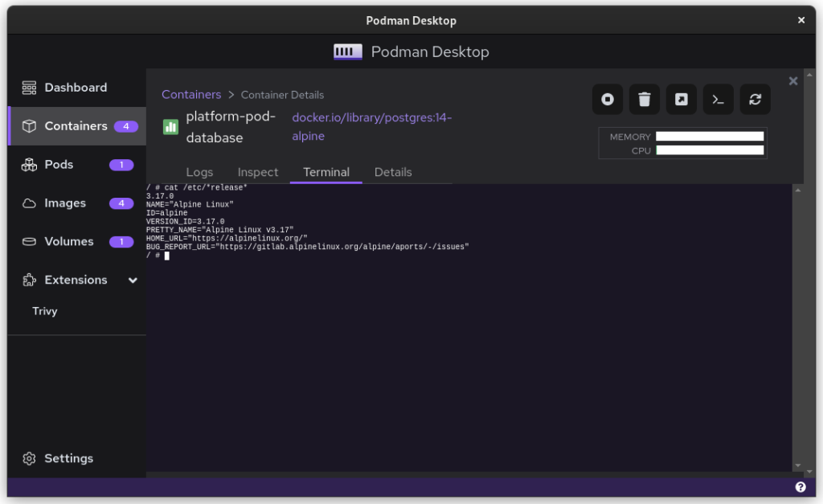The width and height of the screenshot is (823, 504).
Task: Restart the platform-pod-database container
Action: (755, 99)
